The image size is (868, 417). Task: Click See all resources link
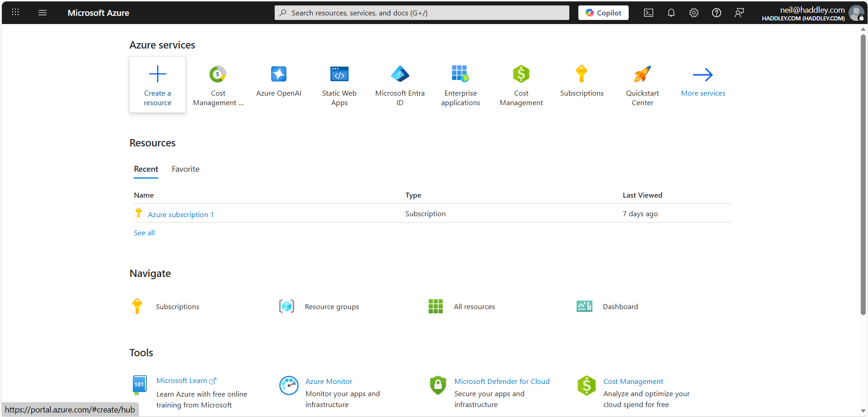(x=144, y=233)
